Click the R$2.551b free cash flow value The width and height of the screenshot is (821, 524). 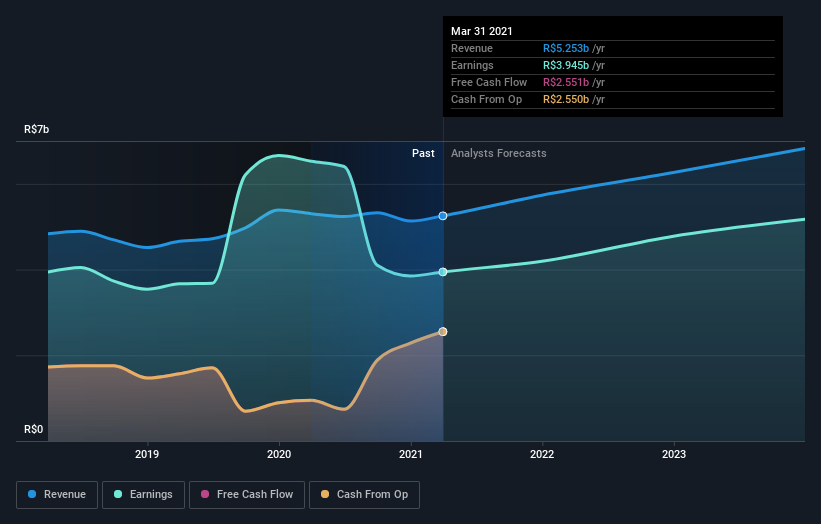pos(566,82)
